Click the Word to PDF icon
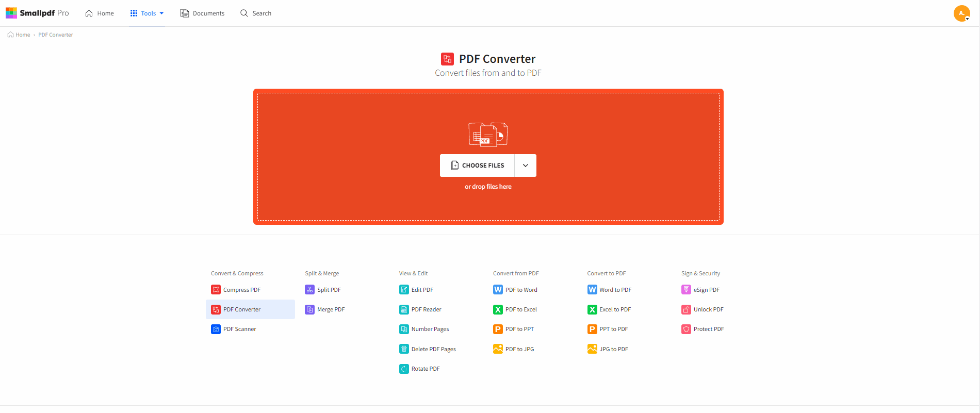The width and height of the screenshot is (980, 413). pos(592,290)
